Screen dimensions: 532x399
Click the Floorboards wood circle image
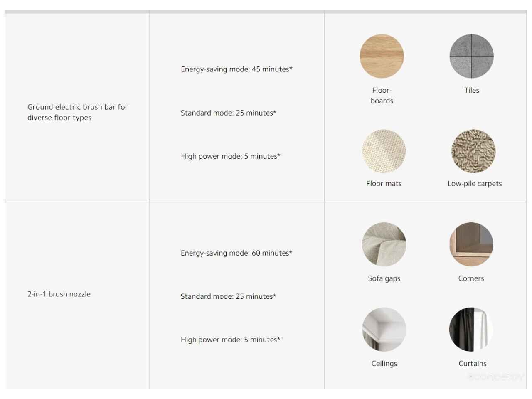[x=382, y=56]
